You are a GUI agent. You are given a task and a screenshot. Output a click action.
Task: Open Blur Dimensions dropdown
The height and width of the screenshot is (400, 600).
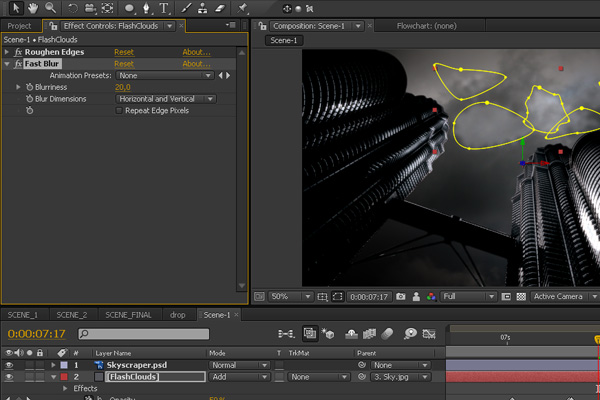(x=166, y=99)
